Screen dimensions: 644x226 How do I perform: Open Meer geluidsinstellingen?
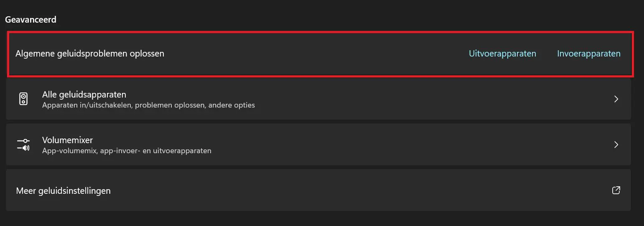[x=63, y=191]
